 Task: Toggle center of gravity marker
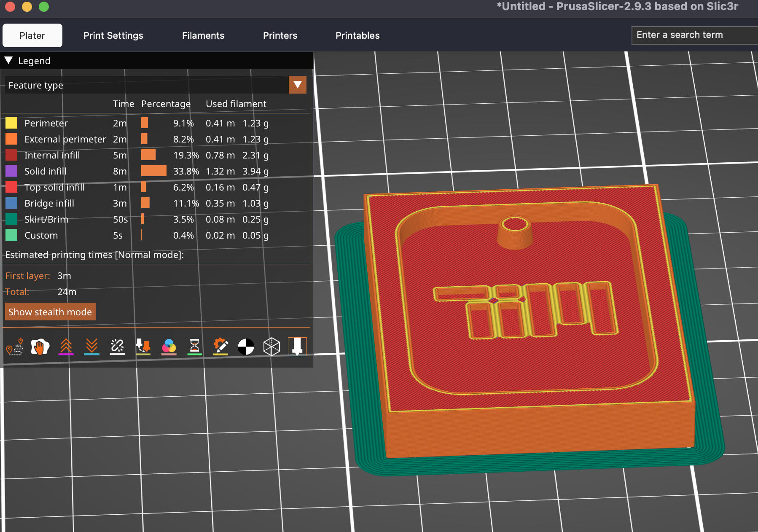point(246,347)
